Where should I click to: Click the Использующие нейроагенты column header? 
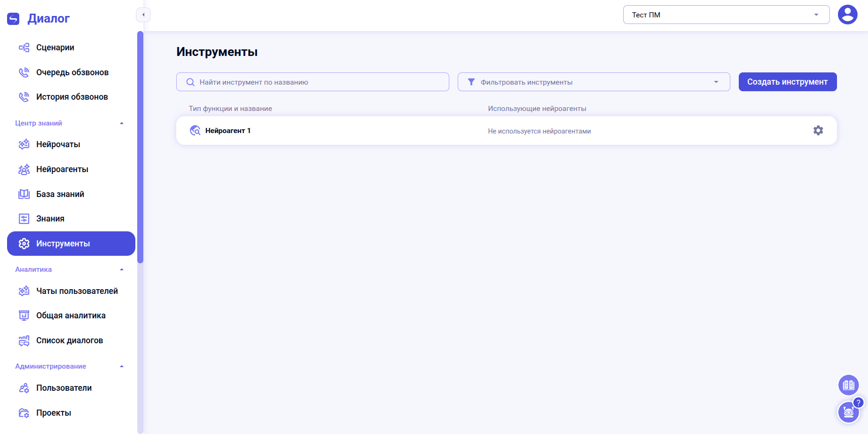(537, 109)
